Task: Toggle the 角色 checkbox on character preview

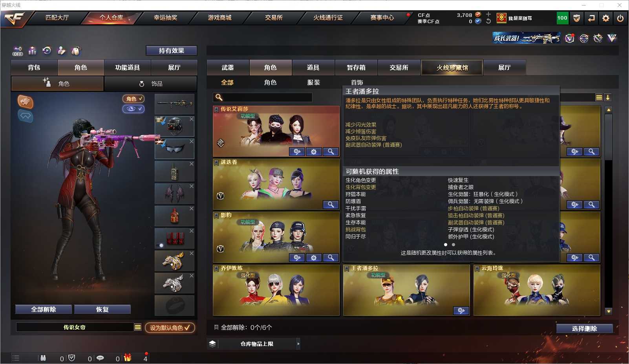Action: coord(133,99)
